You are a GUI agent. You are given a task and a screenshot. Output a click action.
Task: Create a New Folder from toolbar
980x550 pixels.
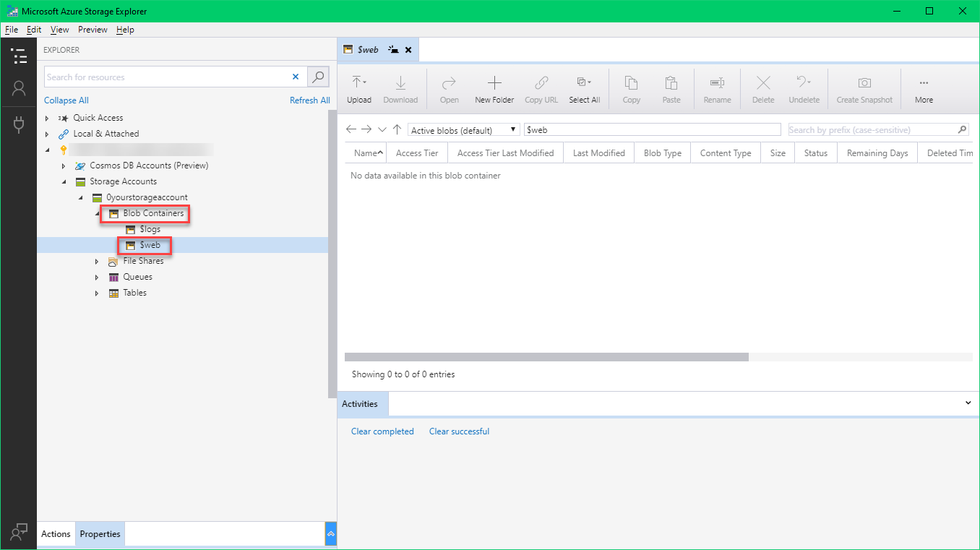click(494, 90)
